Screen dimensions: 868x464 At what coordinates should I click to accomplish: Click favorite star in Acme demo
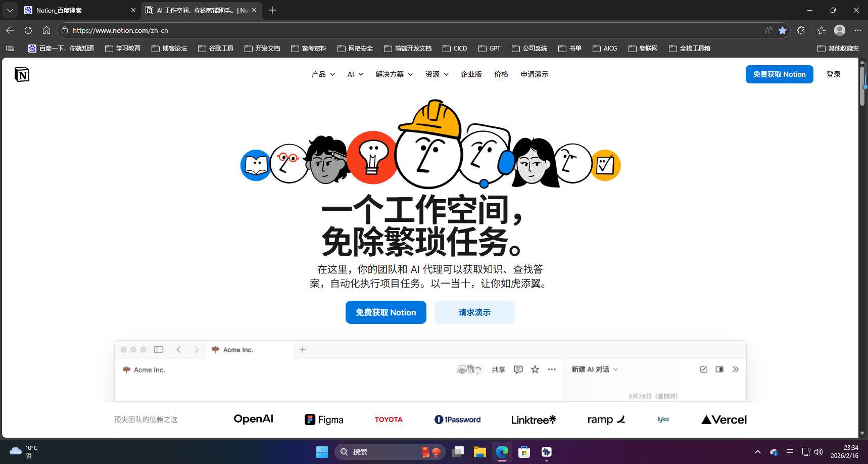(x=535, y=369)
